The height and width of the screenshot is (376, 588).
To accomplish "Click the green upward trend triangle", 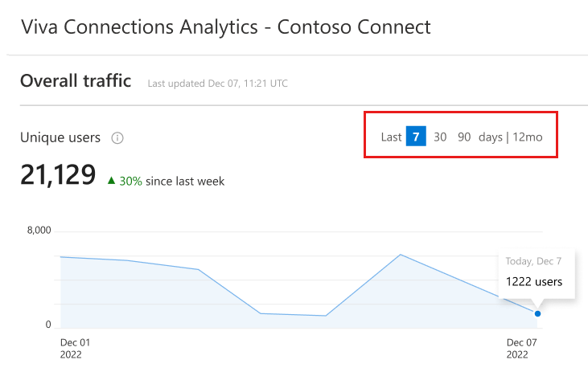I will (111, 181).
